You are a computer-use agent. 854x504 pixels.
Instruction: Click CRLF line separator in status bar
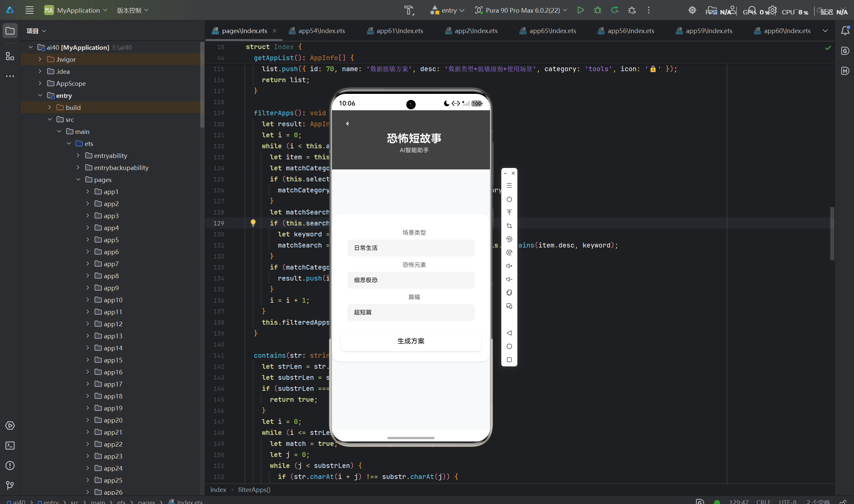pyautogui.click(x=763, y=502)
